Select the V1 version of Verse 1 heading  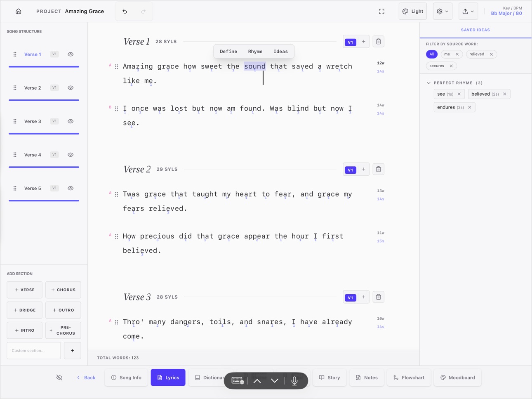[x=351, y=42]
